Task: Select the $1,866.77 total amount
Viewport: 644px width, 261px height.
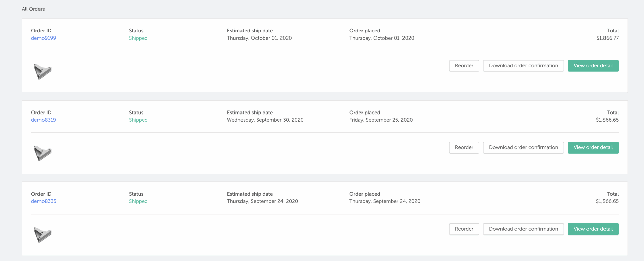Action: click(x=608, y=38)
